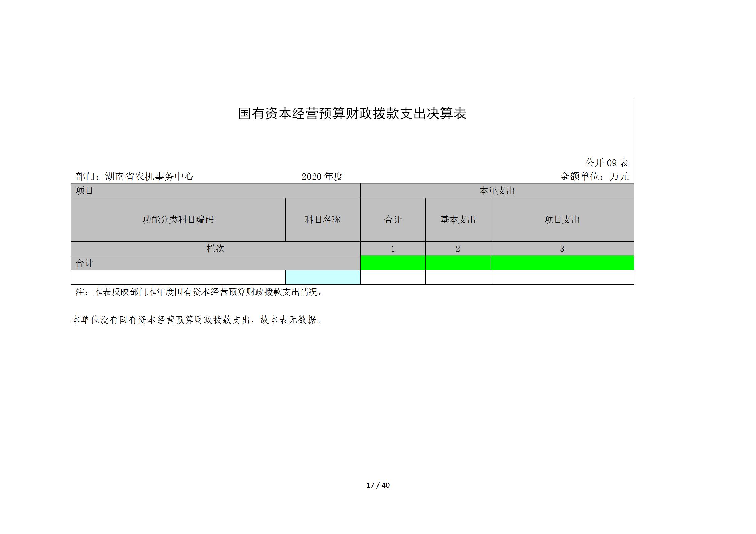Screen dimensions: 756x534
Task: Click the light cyan 科目名称 cell
Action: click(x=323, y=277)
